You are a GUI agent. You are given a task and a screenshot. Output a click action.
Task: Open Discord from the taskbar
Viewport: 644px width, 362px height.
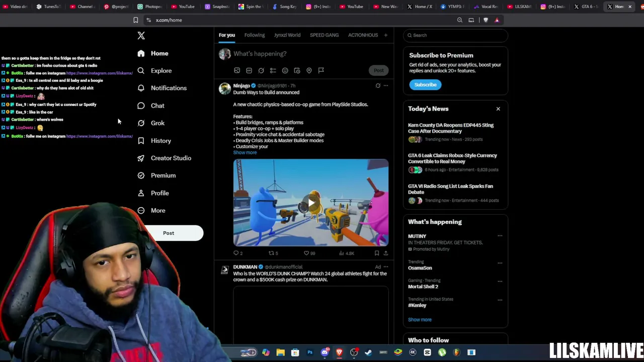pos(325,352)
